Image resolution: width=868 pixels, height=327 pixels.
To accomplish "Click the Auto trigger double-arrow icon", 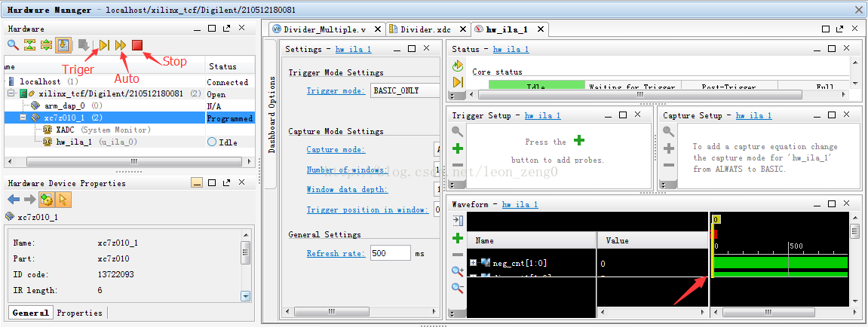I will [121, 44].
